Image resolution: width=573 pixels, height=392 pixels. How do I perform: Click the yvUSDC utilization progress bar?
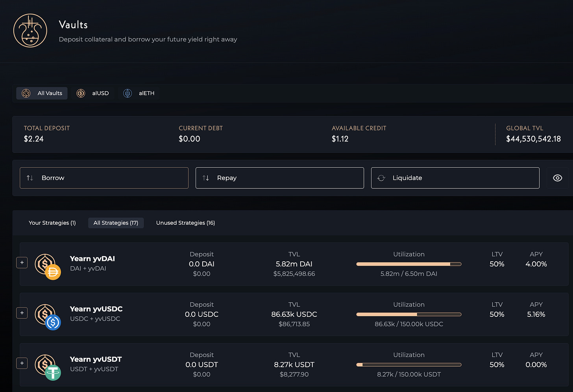pyautogui.click(x=409, y=314)
